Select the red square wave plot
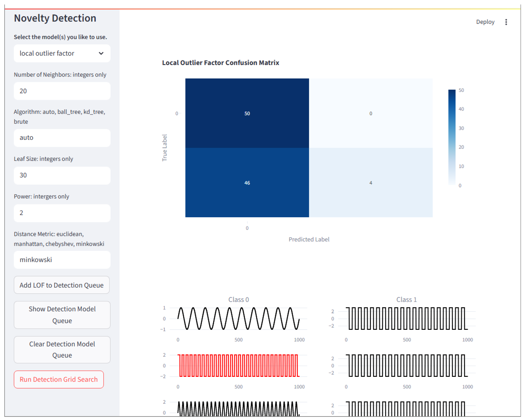526x420 pixels. [238, 365]
